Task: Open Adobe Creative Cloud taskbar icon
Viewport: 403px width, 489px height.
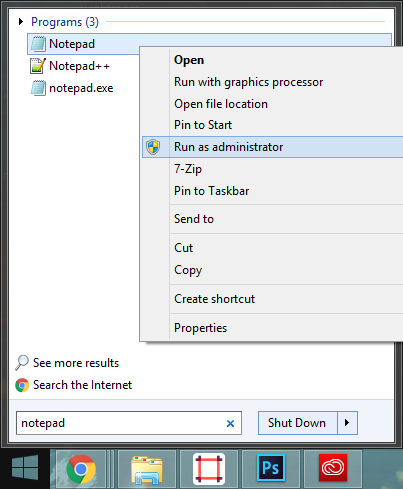Action: click(333, 469)
